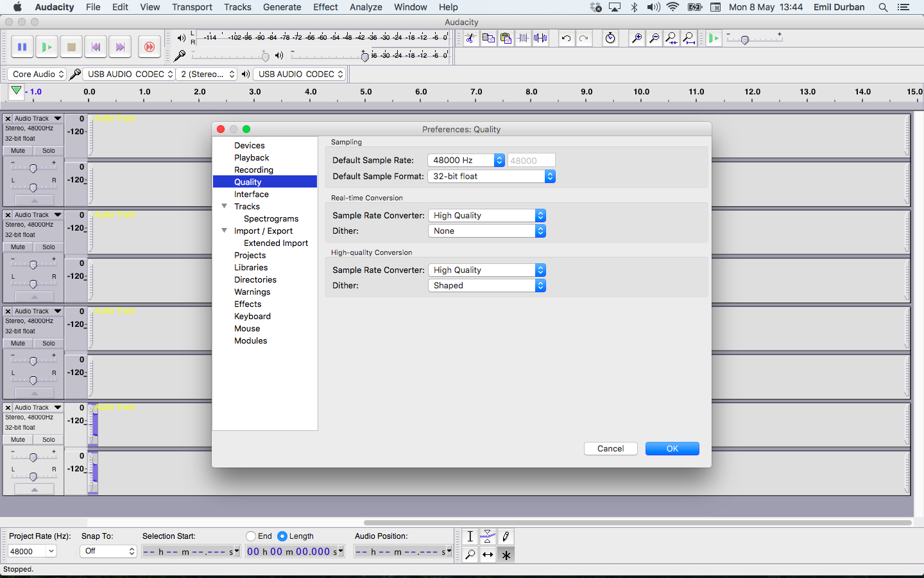Select the End radio button
The height and width of the screenshot is (578, 924).
pos(251,536)
